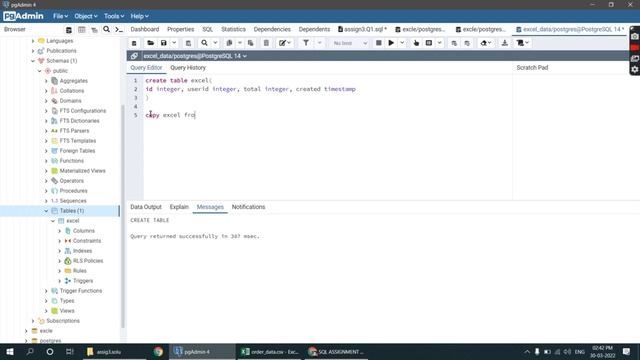The image size is (640, 360).
Task: Select the Materialized Views tree item
Action: (82, 171)
